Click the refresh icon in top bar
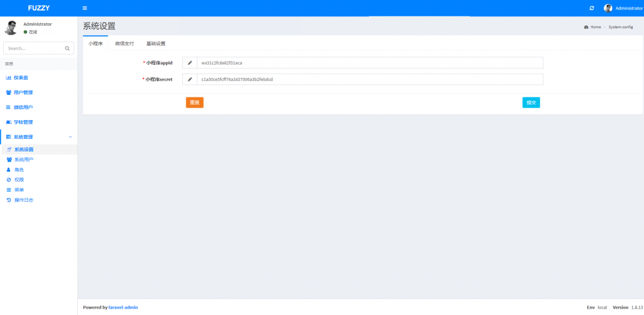The height and width of the screenshot is (315, 644). click(x=591, y=8)
